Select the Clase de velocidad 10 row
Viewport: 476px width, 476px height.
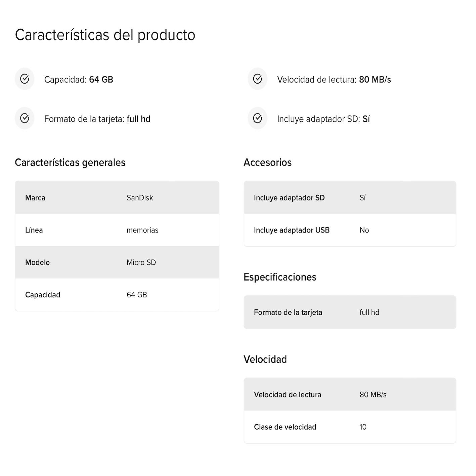350,427
